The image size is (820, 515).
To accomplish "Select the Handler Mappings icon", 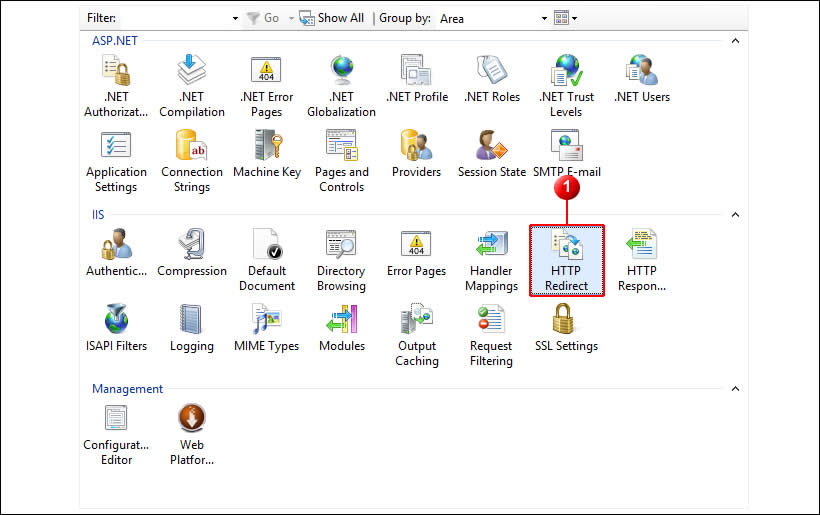I will [491, 258].
